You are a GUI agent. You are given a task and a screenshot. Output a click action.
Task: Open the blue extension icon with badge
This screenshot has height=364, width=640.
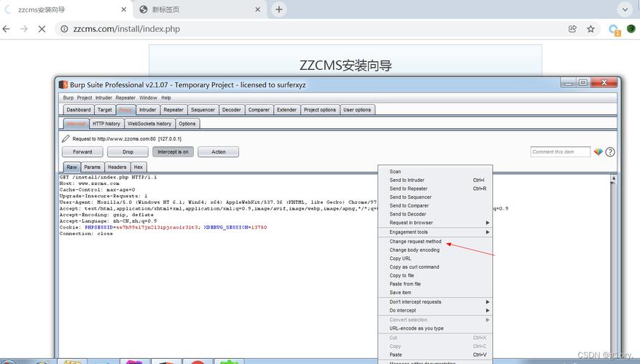click(614, 29)
